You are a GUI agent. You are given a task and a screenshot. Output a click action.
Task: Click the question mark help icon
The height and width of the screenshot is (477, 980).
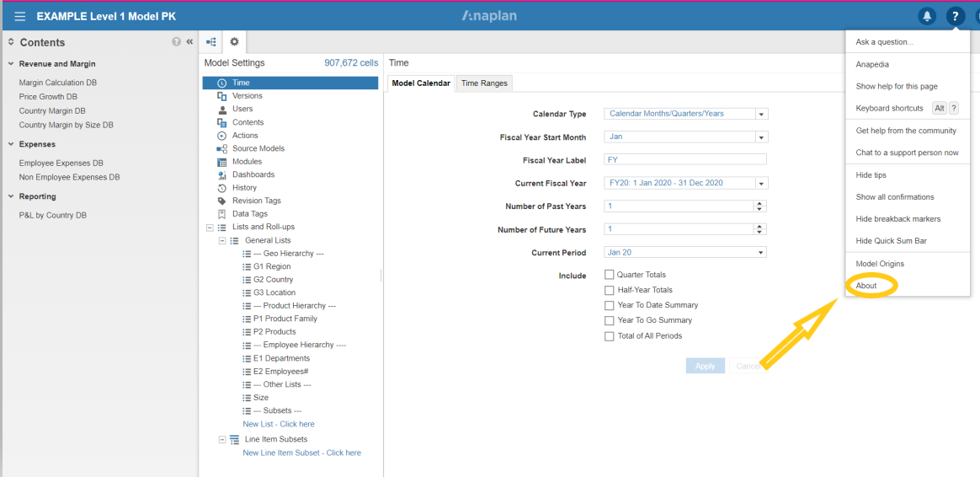[x=955, y=16]
